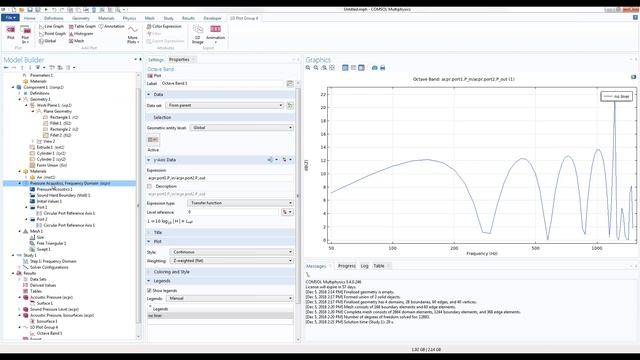Switch to the Physics ribbon tab
This screenshot has width=640, height=360.
(x=129, y=18)
